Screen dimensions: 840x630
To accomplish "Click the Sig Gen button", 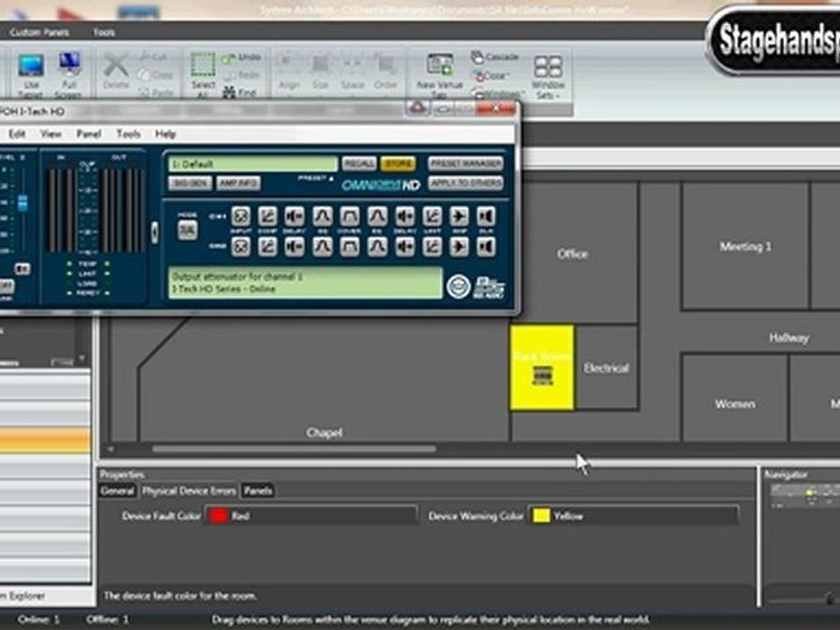I will coord(190,183).
